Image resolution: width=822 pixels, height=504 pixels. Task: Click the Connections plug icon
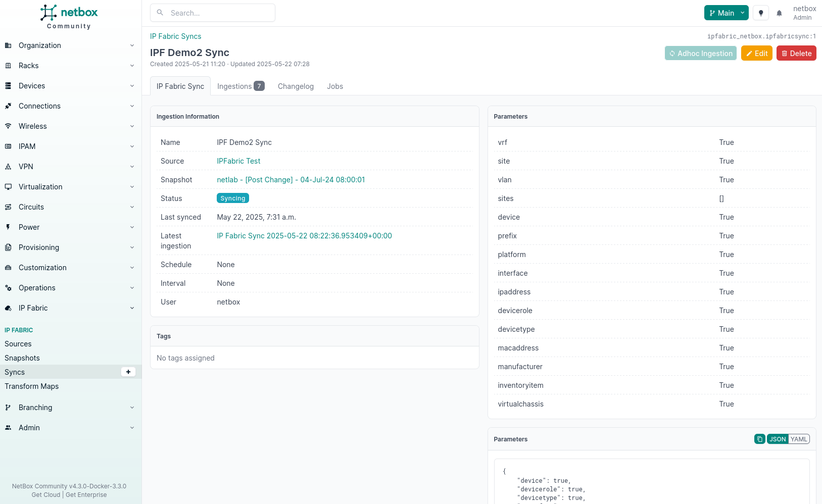point(8,106)
